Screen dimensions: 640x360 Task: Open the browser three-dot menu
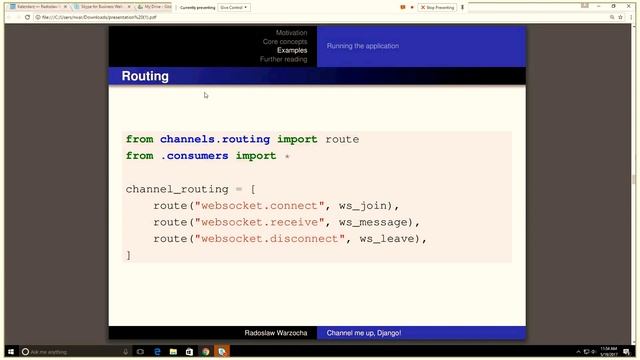pos(631,17)
